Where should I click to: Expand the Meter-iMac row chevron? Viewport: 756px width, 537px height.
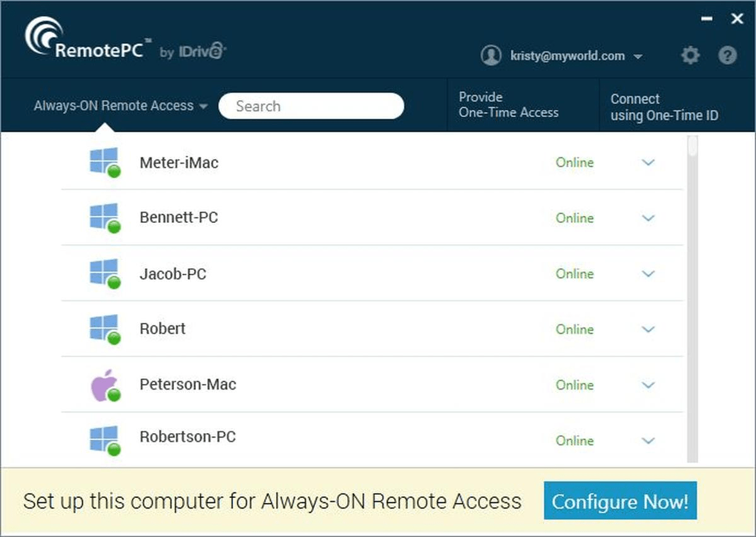click(x=648, y=162)
